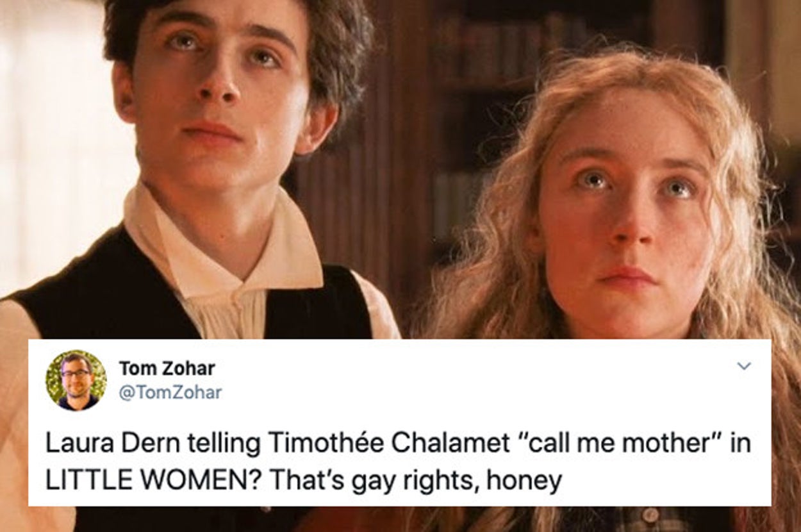Open the tweet options chevron
The width and height of the screenshot is (801, 532).
point(743,365)
